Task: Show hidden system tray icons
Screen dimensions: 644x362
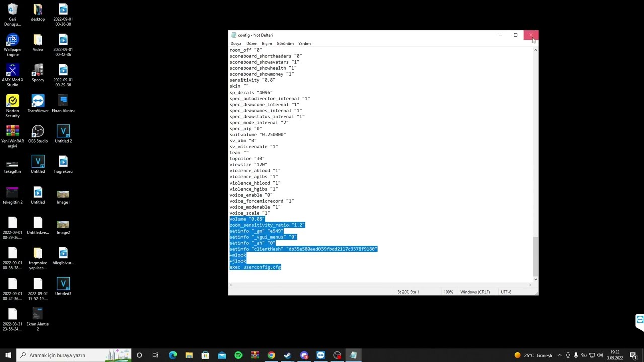Action: (559, 355)
